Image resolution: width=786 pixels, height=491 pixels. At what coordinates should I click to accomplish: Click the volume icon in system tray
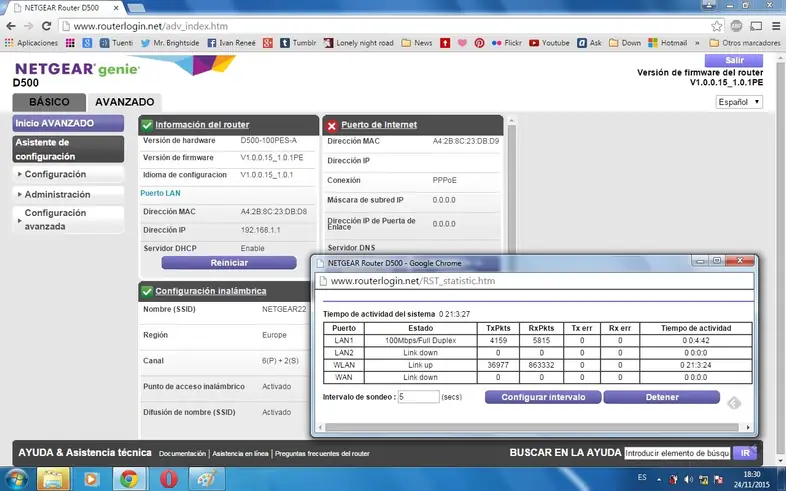688,479
